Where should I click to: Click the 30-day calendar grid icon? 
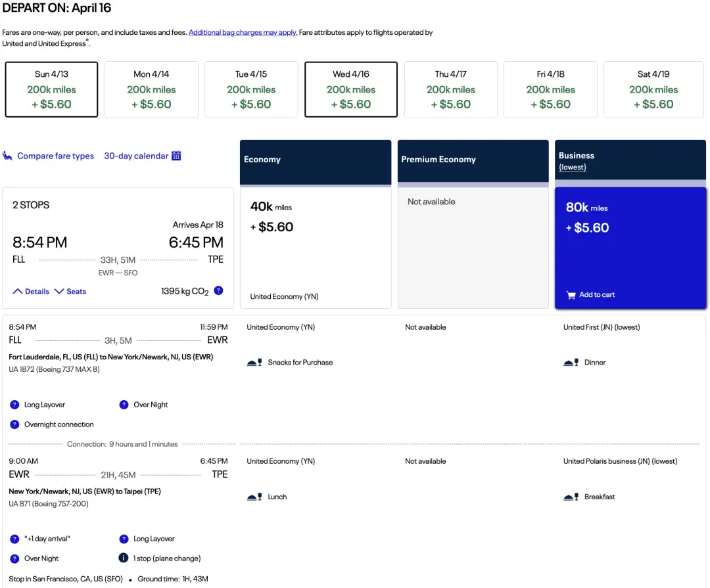point(176,156)
